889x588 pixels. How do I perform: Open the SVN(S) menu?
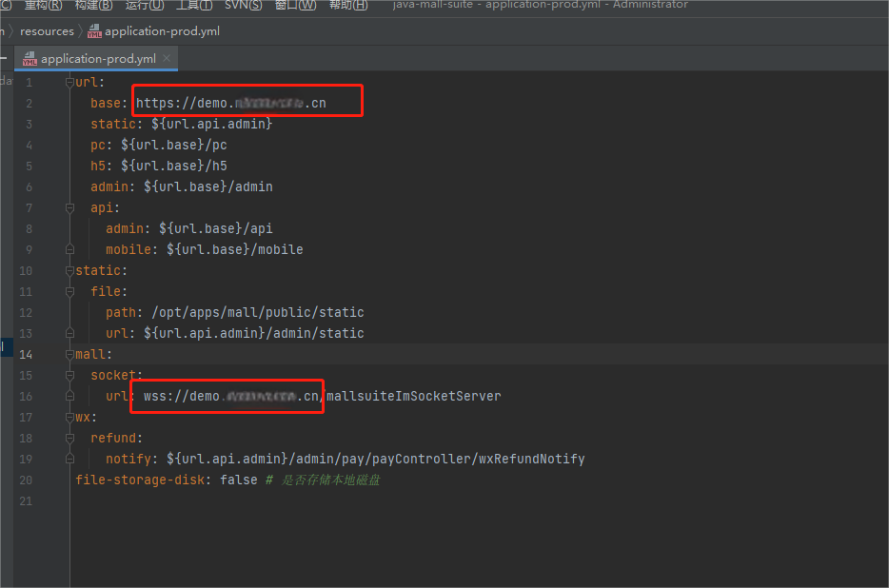(x=244, y=5)
